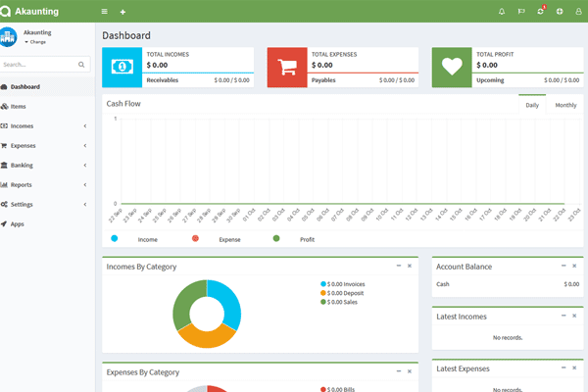Select the Daily cash flow tab

tap(532, 105)
